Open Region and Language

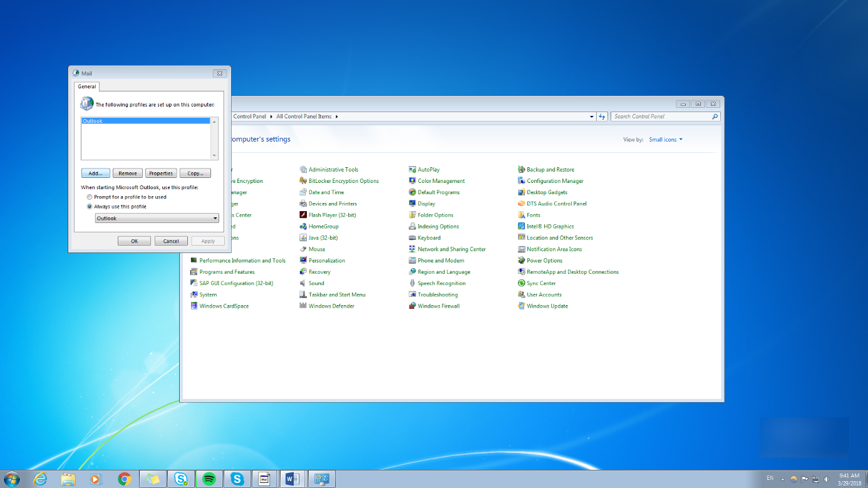439,272
